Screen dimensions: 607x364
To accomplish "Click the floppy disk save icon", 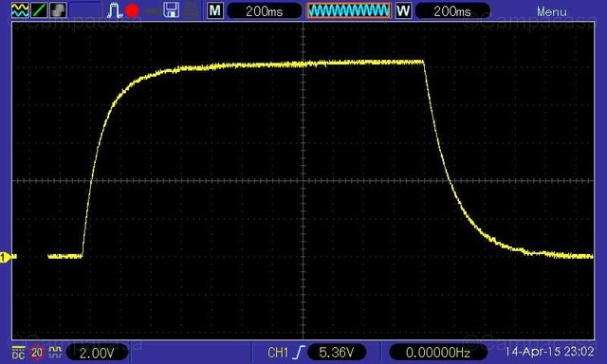I will click(171, 10).
